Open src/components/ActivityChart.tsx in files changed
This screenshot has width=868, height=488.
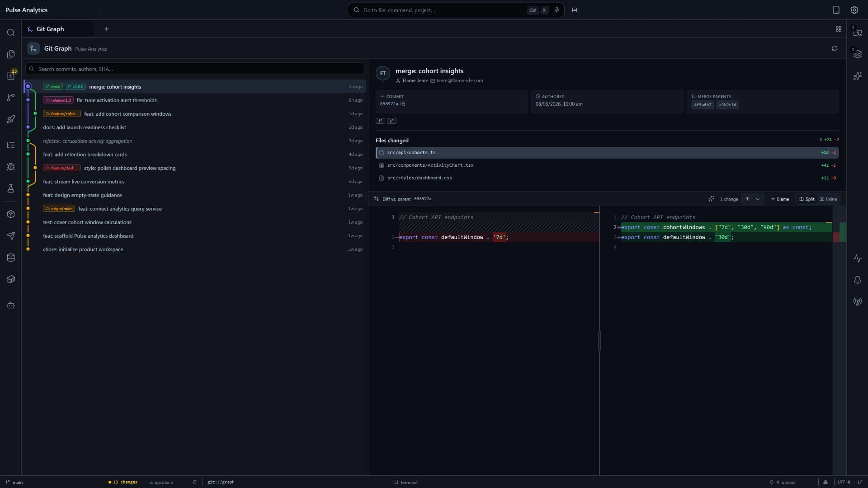coord(607,165)
